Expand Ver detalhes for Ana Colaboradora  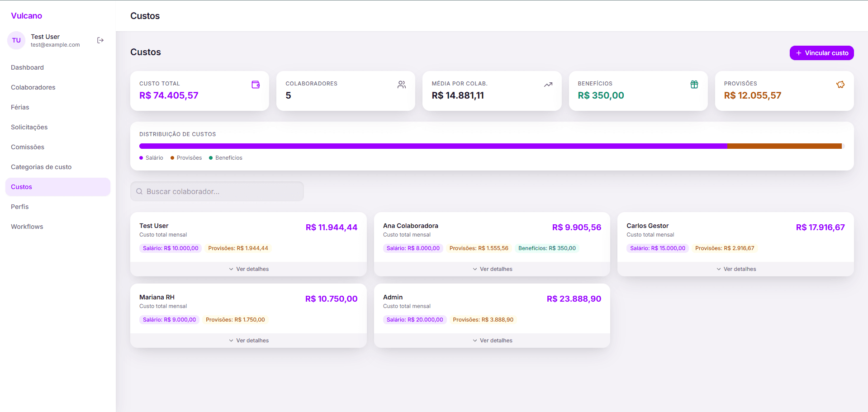(492, 269)
